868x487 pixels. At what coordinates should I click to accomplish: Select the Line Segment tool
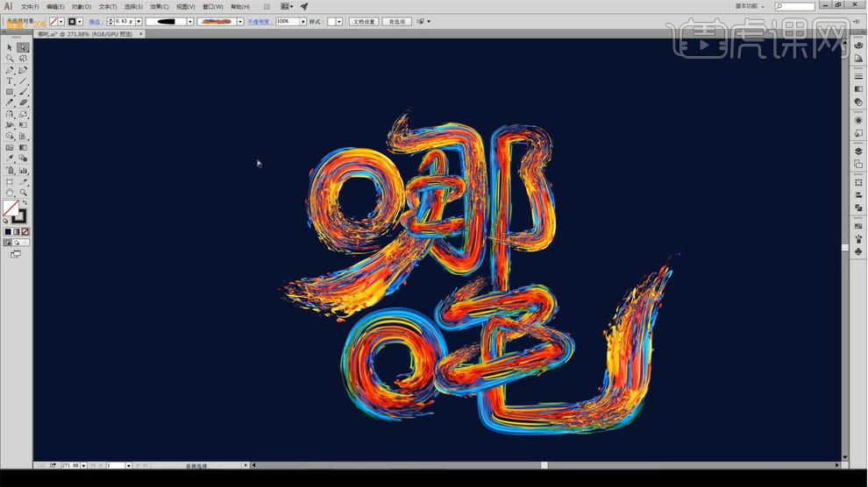pos(23,81)
